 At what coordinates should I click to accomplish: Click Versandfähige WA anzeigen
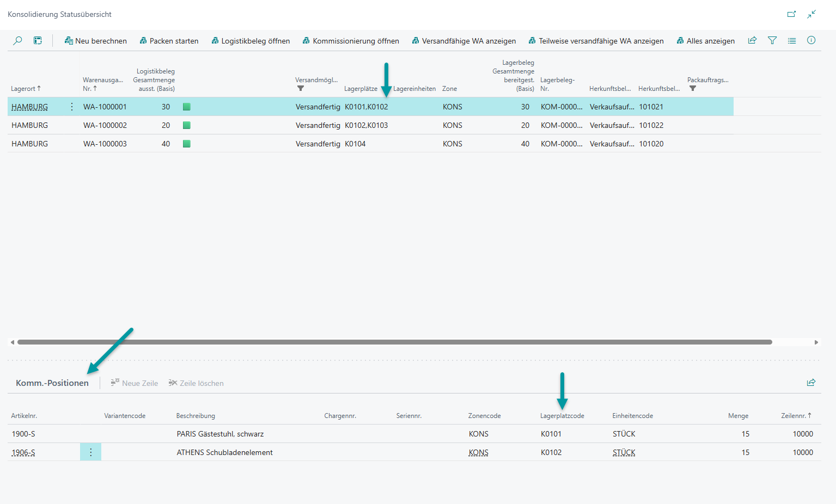tap(464, 41)
